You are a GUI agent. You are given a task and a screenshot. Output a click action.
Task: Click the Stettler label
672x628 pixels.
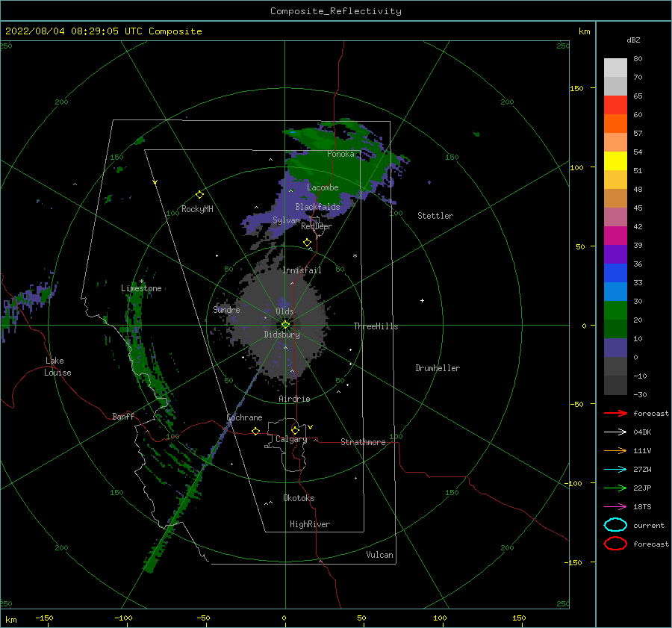pos(435,216)
